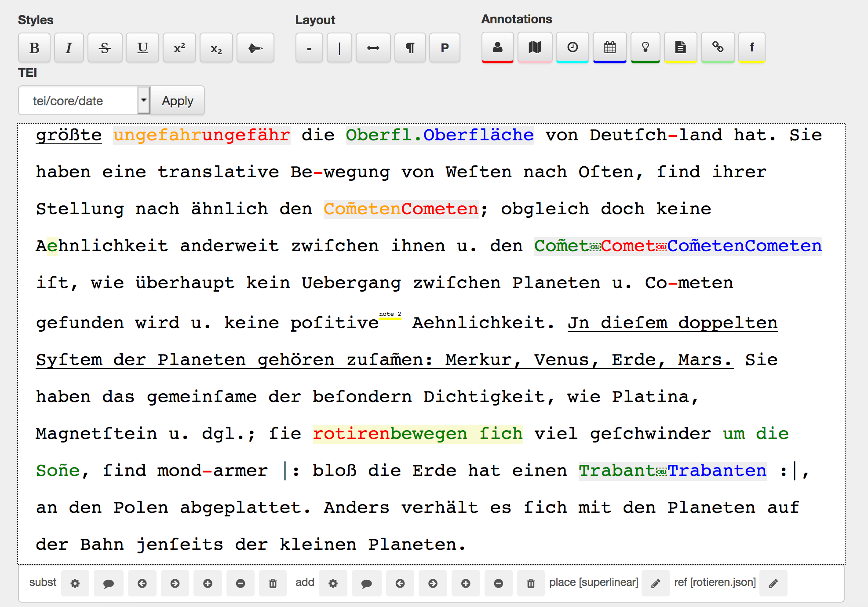Toggle italic style button

pos(69,48)
